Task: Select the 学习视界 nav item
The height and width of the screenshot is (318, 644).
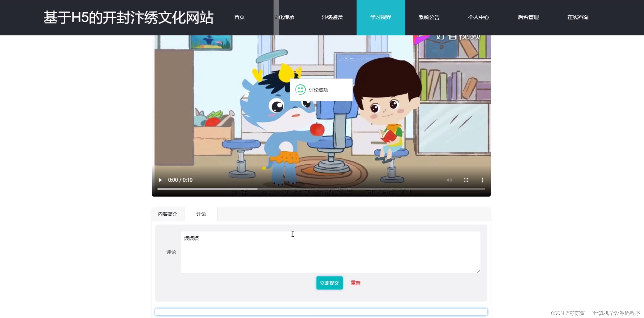Action: [380, 17]
